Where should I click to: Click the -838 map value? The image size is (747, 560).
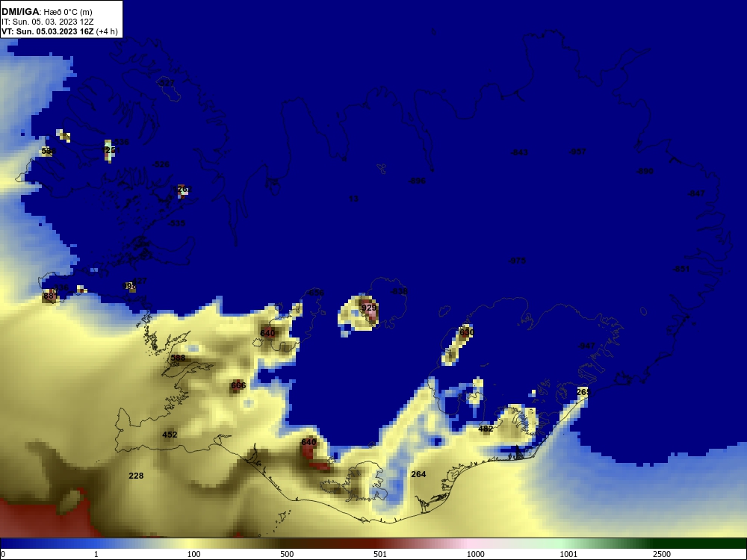(x=399, y=291)
